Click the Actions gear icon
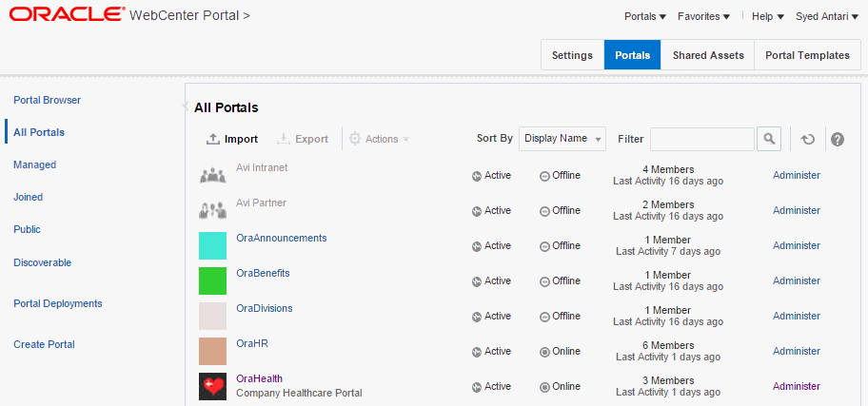 point(355,139)
